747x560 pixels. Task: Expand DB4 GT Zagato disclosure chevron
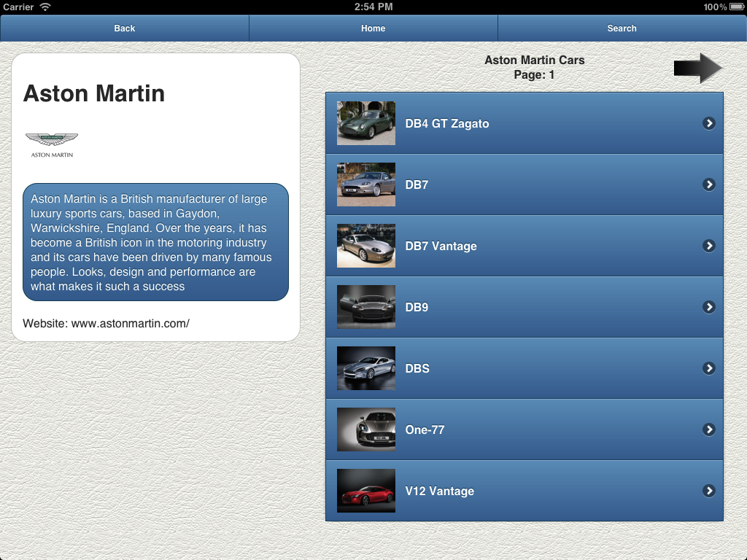coord(708,123)
